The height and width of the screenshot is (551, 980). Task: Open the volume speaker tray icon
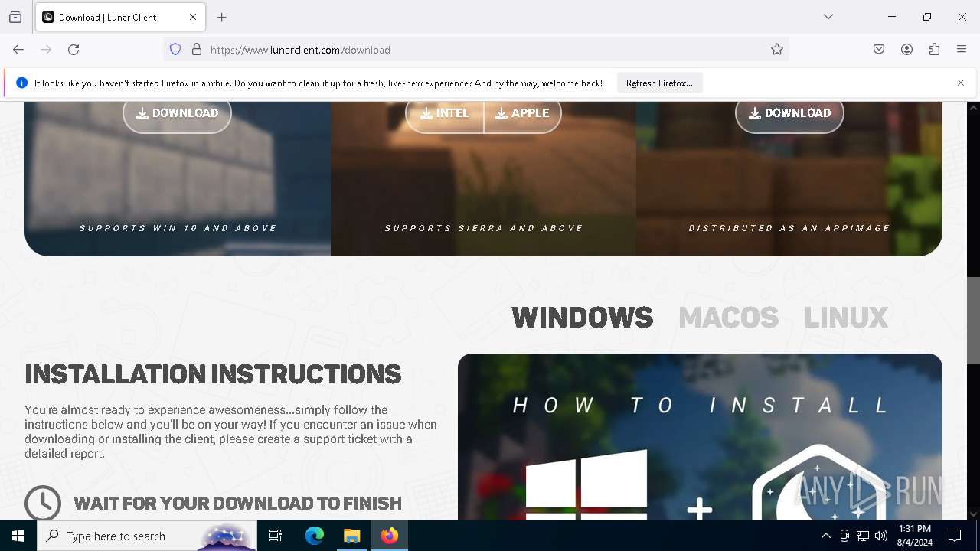pyautogui.click(x=881, y=536)
